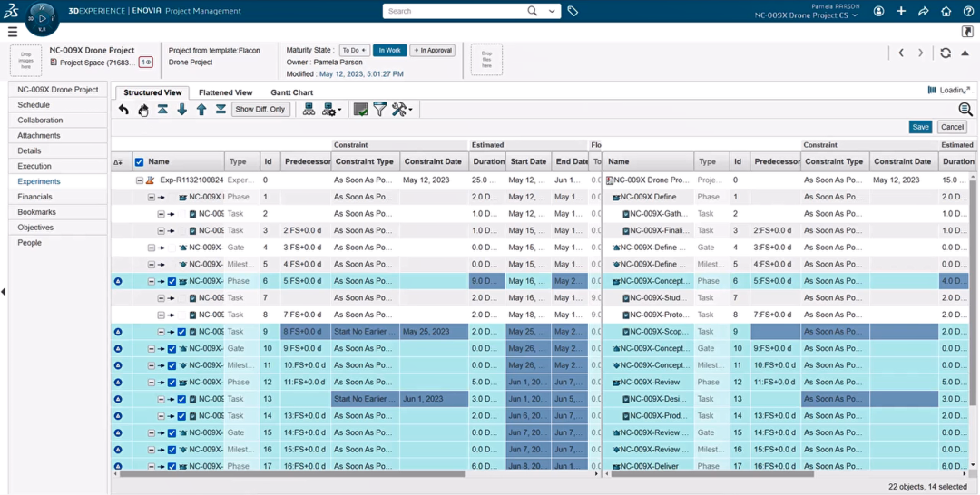Uncheck the checkbox in row Id 6
The width and height of the screenshot is (980, 495).
[x=171, y=281]
